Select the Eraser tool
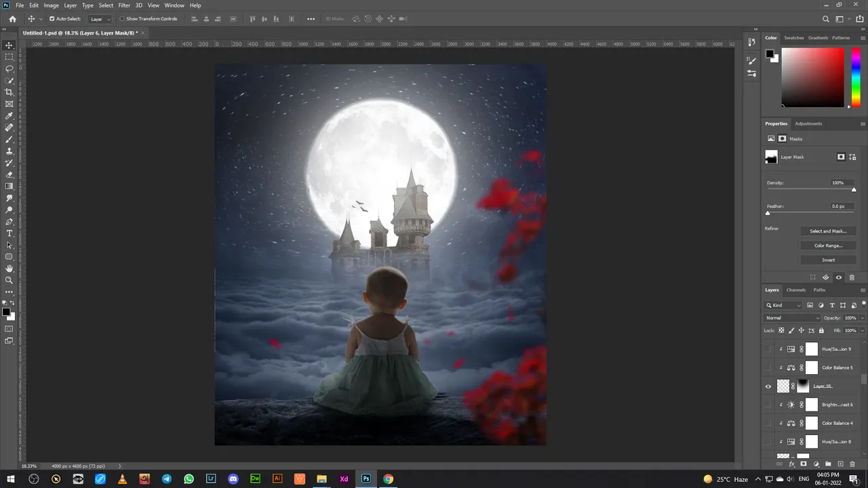 click(9, 174)
